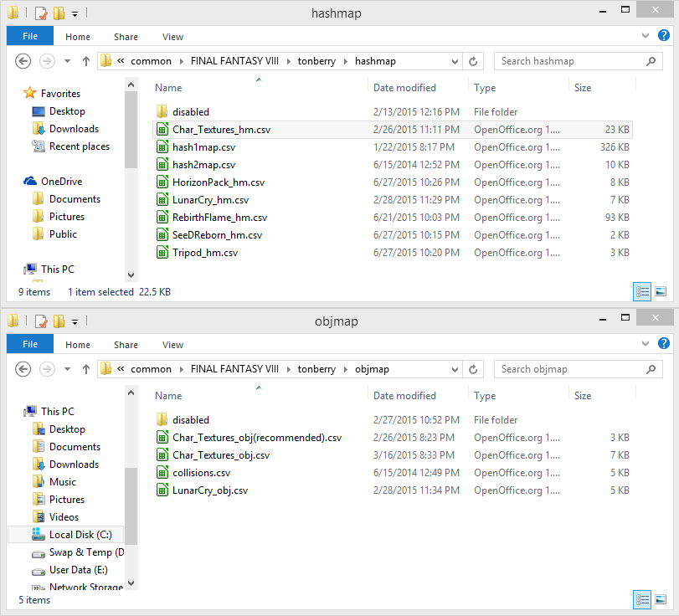The width and height of the screenshot is (679, 616).
Task: Open quick access toolbar dropdown in objmap window
Action: click(75, 322)
